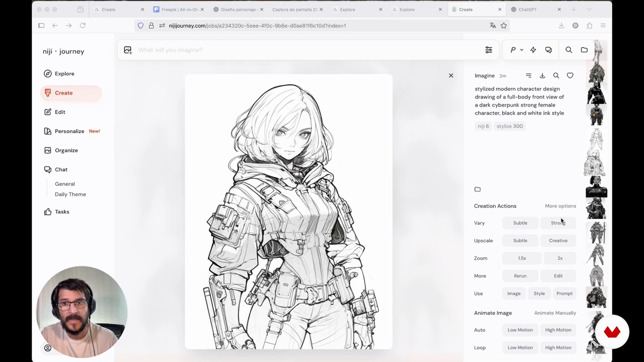Download the image with the download icon
The width and height of the screenshot is (644, 362).
[x=542, y=75]
